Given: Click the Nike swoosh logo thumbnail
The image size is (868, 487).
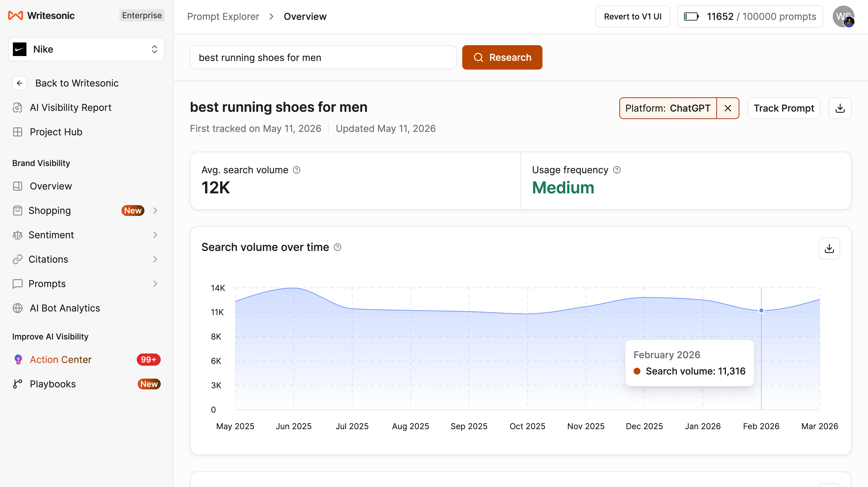Looking at the screenshot, I should 19,49.
